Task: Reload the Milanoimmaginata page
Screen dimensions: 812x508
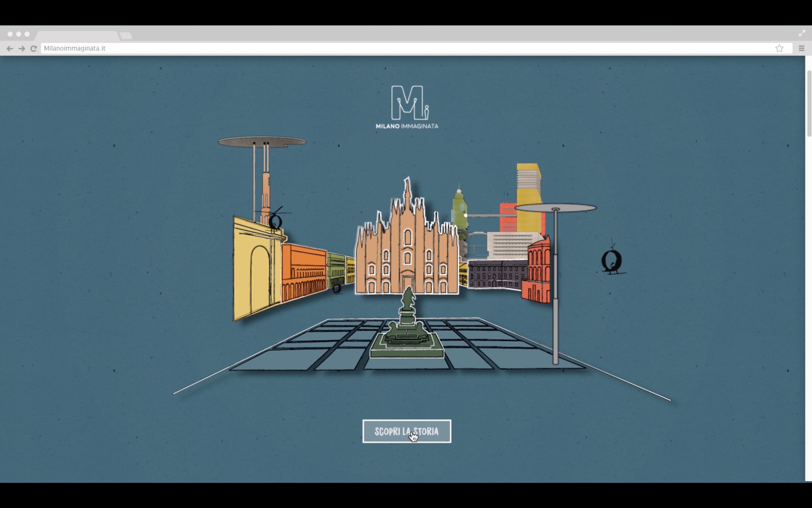Action: tap(34, 48)
